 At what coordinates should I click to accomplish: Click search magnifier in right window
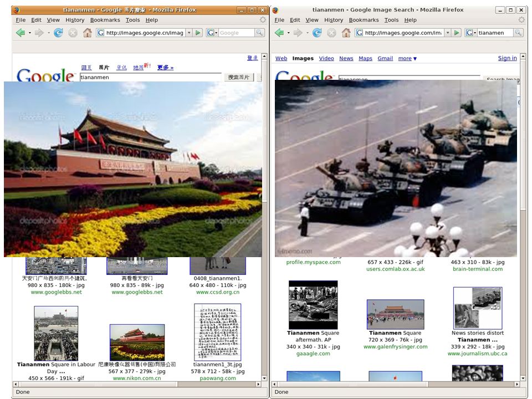click(518, 33)
